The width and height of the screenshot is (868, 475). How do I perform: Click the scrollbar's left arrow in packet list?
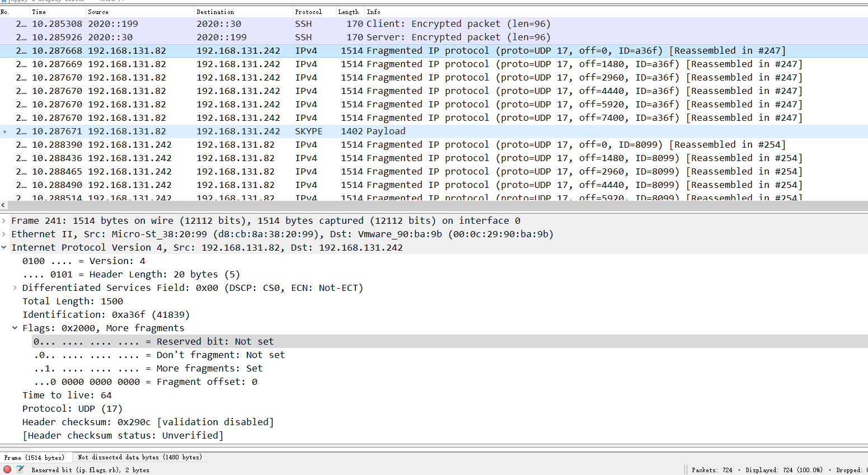tap(4, 205)
